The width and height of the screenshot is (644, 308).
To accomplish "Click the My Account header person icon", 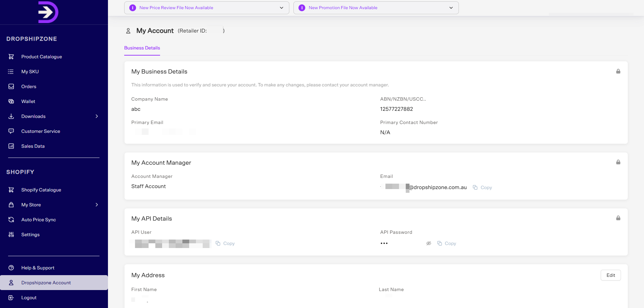I will (x=128, y=31).
